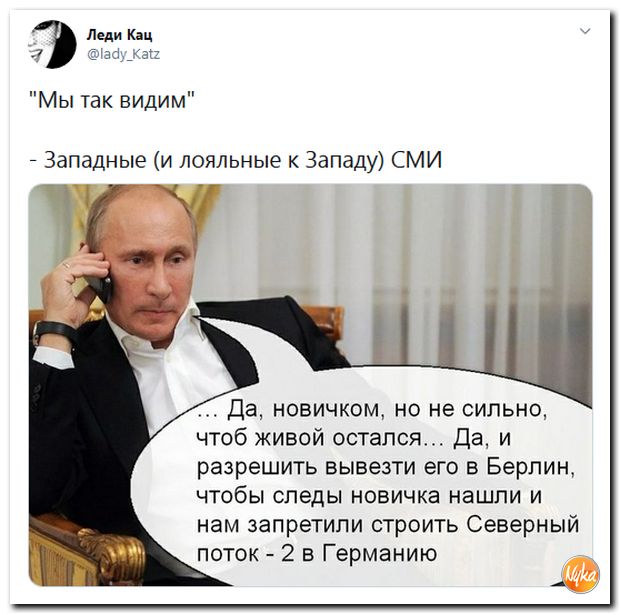Click the "Западные (и лояльные к Западу) СМИ" line
Screen dimensions: 621x615
(x=236, y=160)
